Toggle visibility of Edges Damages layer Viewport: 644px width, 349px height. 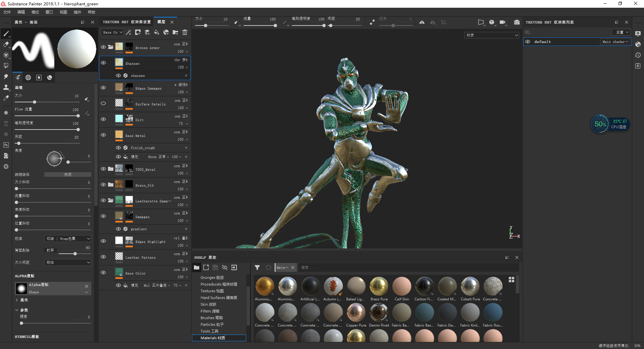coord(103,88)
